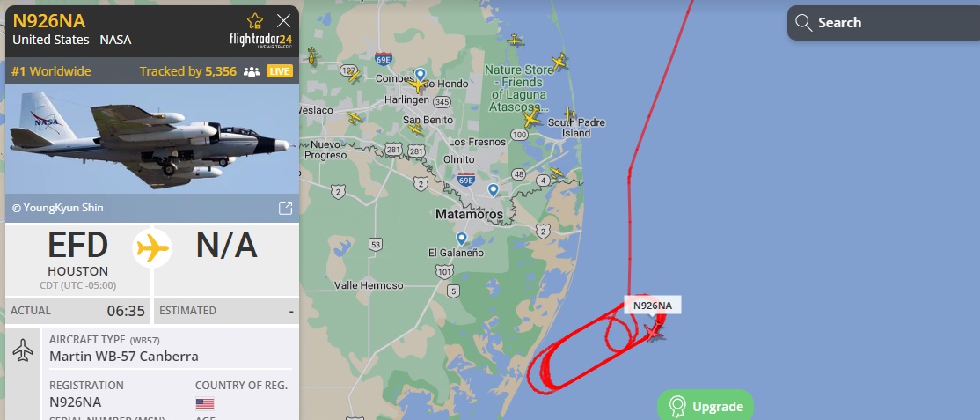The height and width of the screenshot is (420, 980).
Task: Click the yellow plane near Weslaco
Action: [355, 118]
